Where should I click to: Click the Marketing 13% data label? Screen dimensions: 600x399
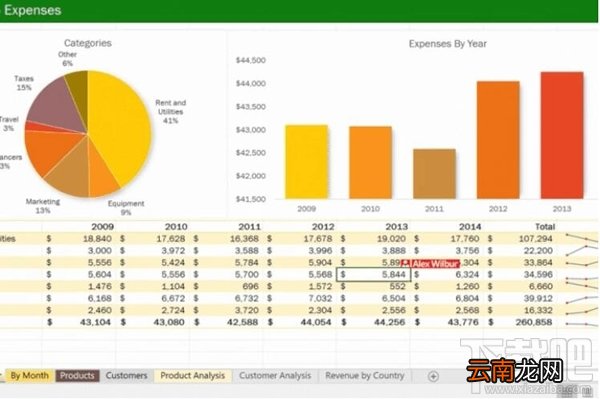click(x=43, y=206)
